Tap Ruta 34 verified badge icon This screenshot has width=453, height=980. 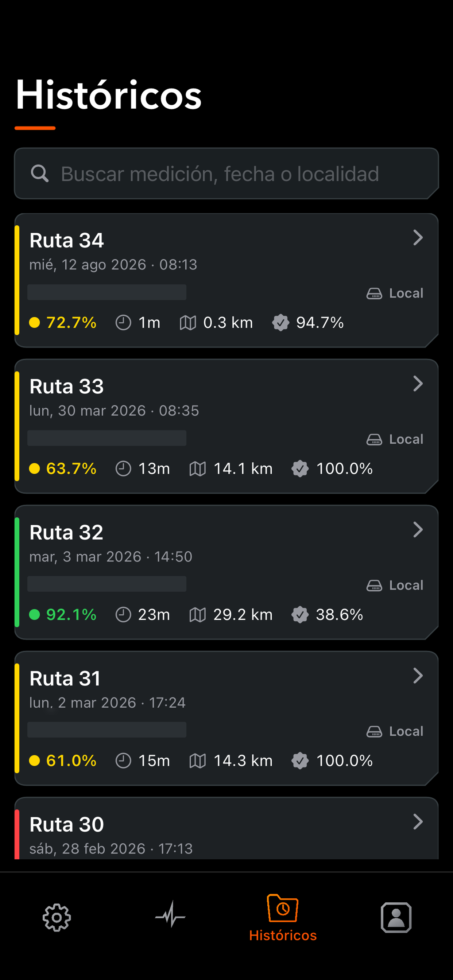(280, 323)
